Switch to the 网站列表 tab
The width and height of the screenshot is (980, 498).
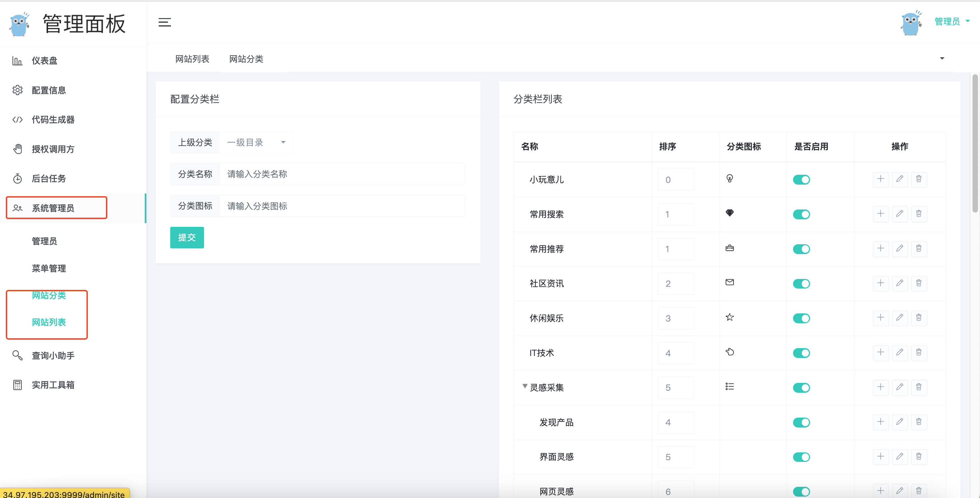coord(192,59)
